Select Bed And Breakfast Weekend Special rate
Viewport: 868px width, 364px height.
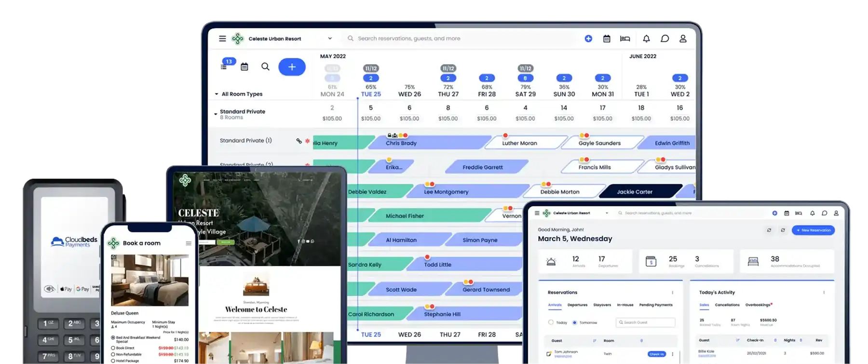[113, 337]
